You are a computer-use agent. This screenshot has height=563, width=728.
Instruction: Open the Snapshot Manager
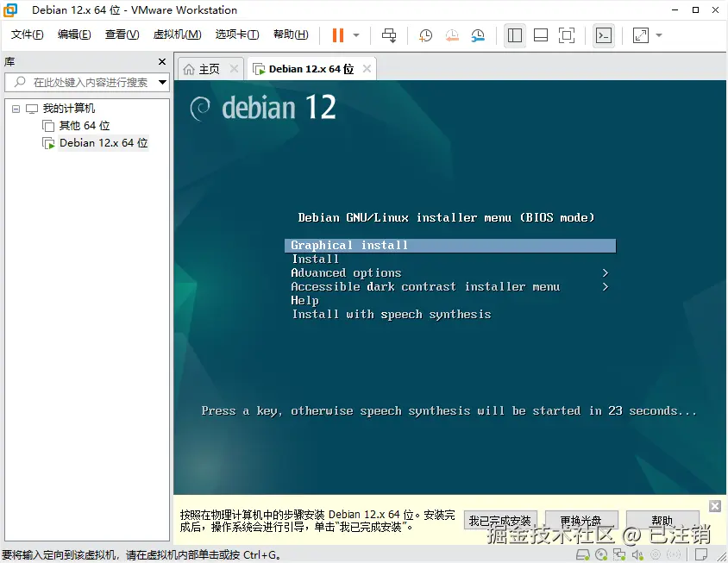[477, 35]
